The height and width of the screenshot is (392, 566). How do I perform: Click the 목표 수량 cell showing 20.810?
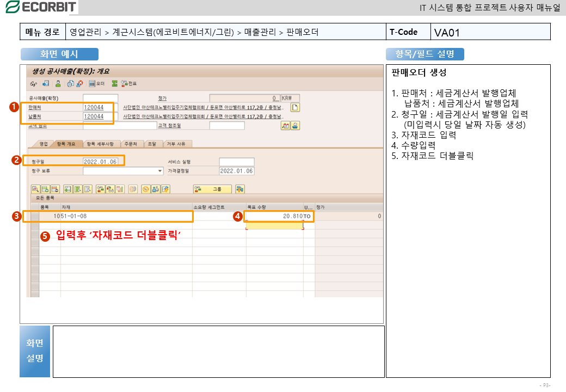point(274,216)
